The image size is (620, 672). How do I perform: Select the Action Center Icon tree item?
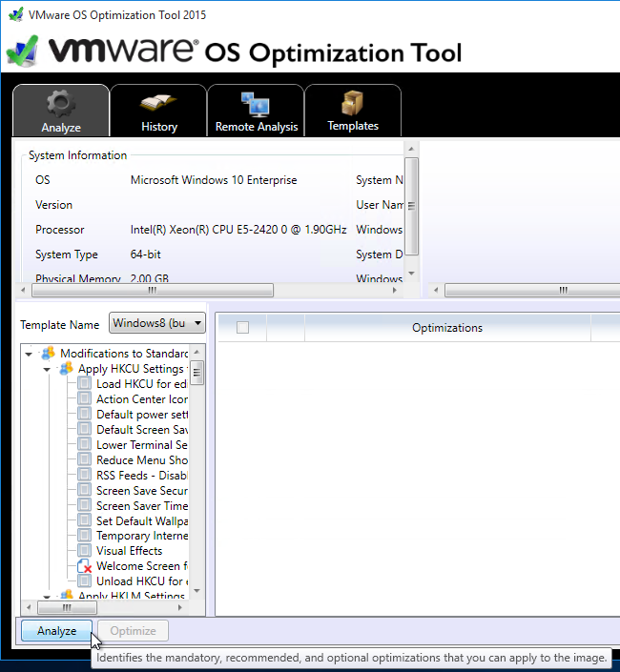click(142, 399)
